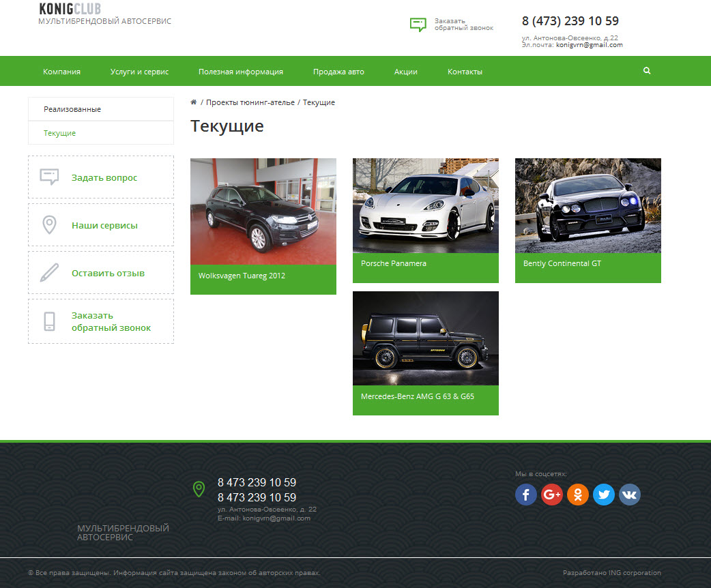Viewport: 711px width, 588px height.
Task: Open the Google Plus icon in the footer
Action: coord(552,494)
